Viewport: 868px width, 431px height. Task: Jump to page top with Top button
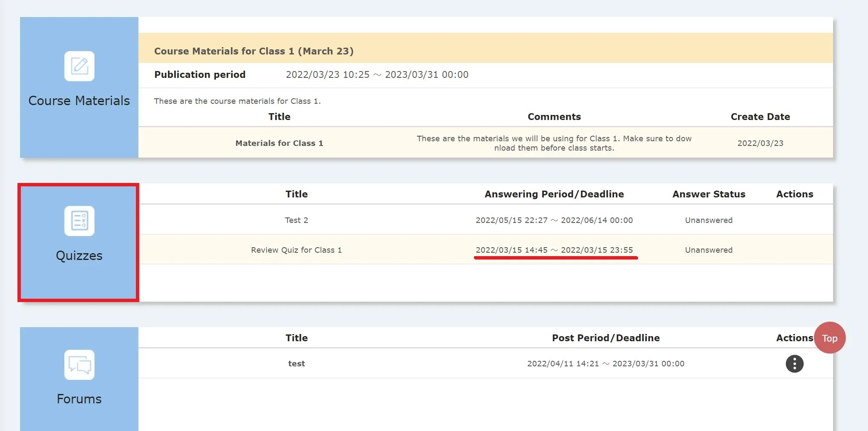[829, 338]
